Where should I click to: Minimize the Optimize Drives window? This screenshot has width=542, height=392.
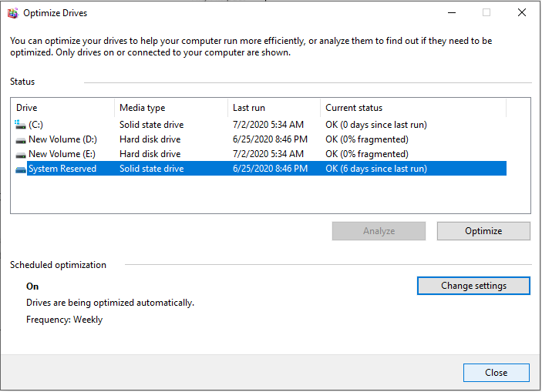click(451, 12)
